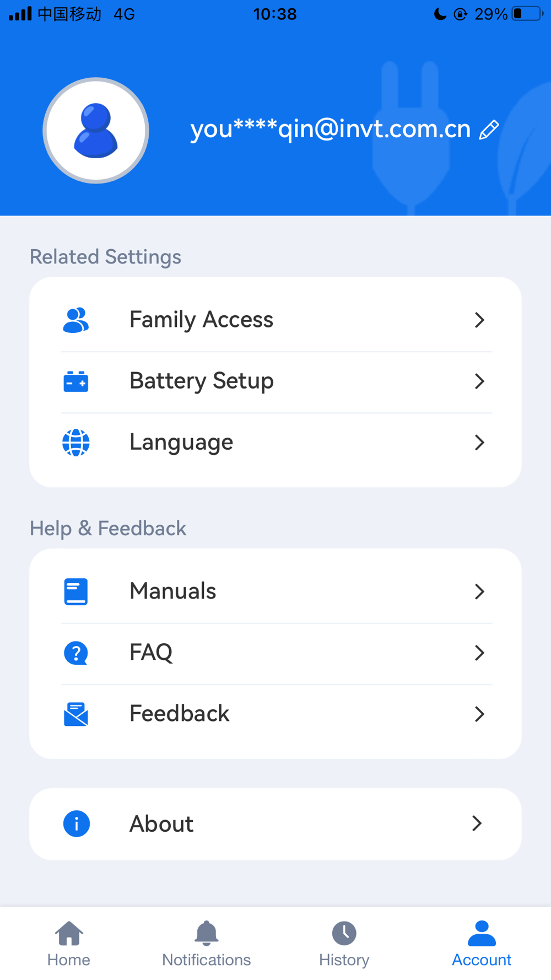Open the About entry label
Screen dimensions: 551x980
pos(161,824)
